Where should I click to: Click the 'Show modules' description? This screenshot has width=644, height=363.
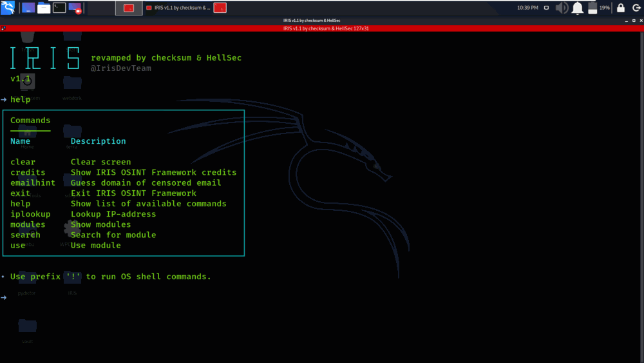(x=100, y=224)
